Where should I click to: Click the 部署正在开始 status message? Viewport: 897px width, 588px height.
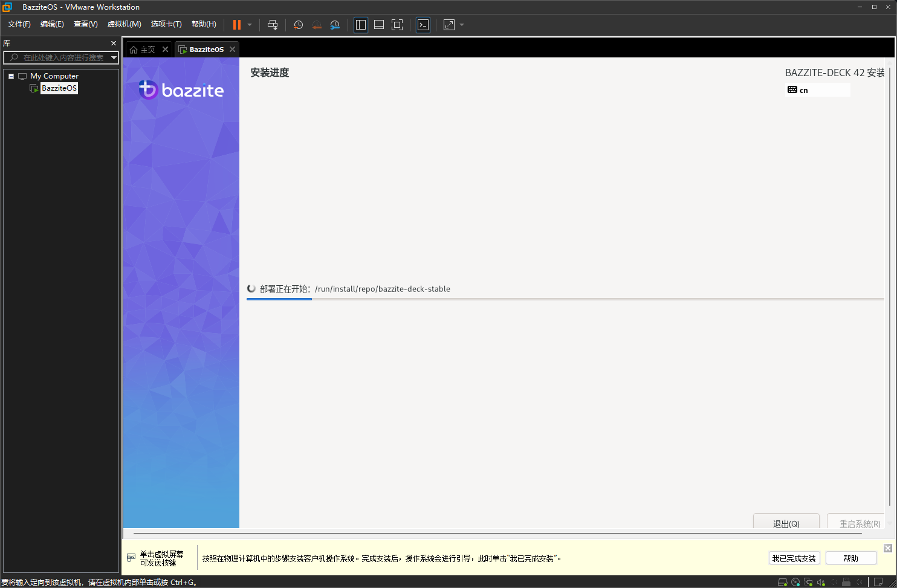click(x=355, y=289)
